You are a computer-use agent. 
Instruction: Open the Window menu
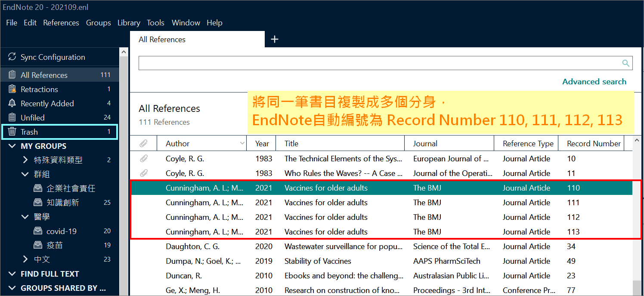pyautogui.click(x=186, y=23)
